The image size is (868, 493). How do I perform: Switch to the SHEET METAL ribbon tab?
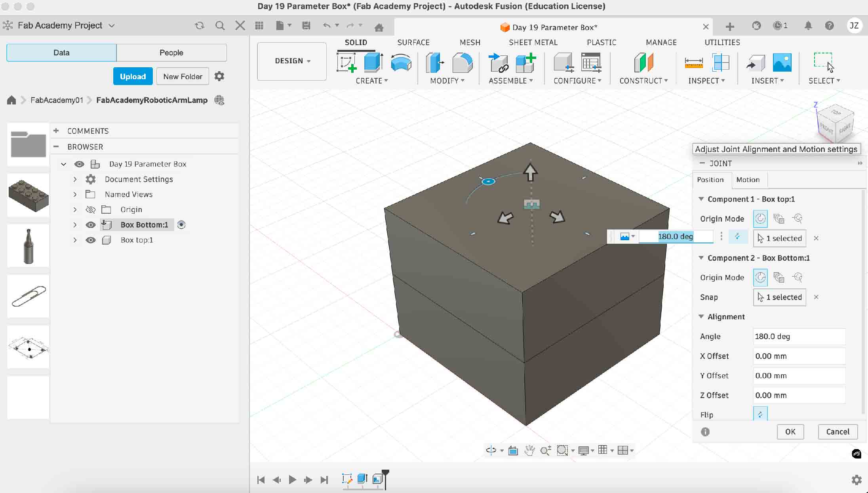(x=533, y=42)
